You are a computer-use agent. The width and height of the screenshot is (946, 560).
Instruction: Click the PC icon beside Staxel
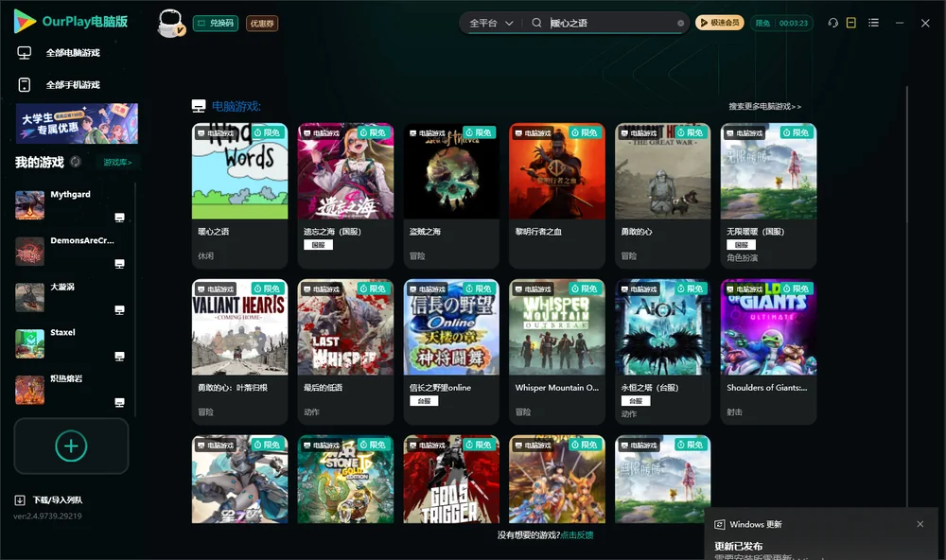click(x=119, y=356)
